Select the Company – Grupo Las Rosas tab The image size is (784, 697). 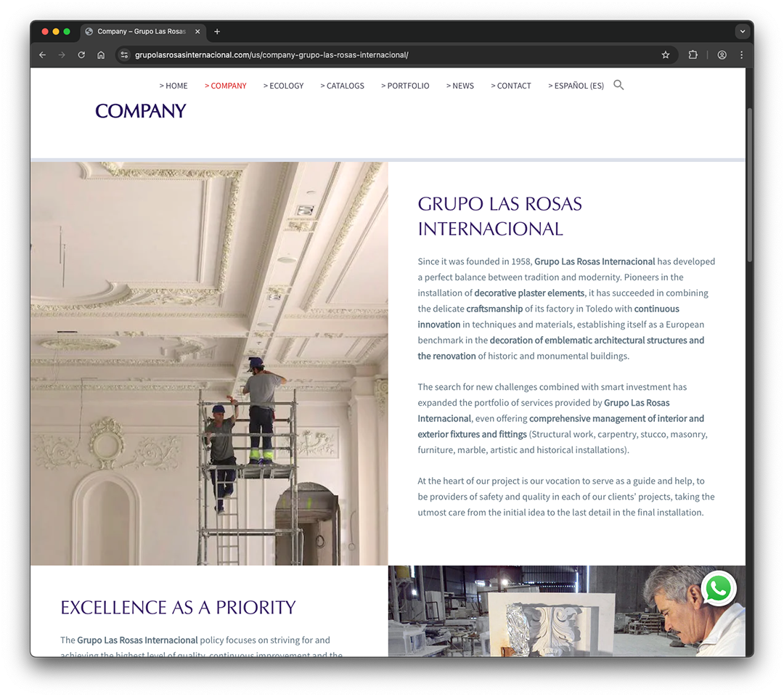coord(142,31)
